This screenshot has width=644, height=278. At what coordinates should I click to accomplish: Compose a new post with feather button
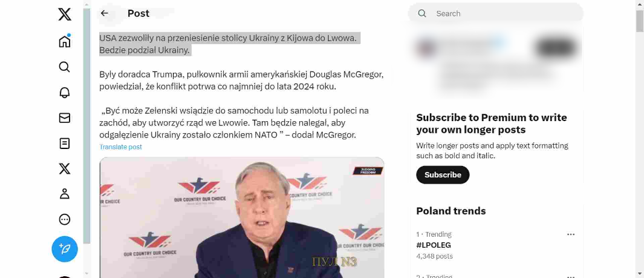click(65, 249)
